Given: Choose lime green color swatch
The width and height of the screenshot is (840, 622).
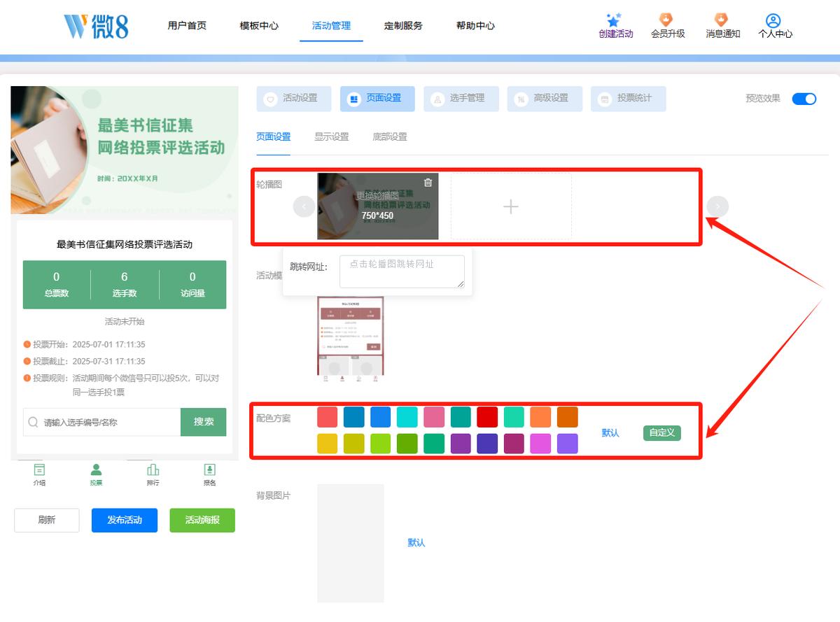Looking at the screenshot, I should 381,444.
